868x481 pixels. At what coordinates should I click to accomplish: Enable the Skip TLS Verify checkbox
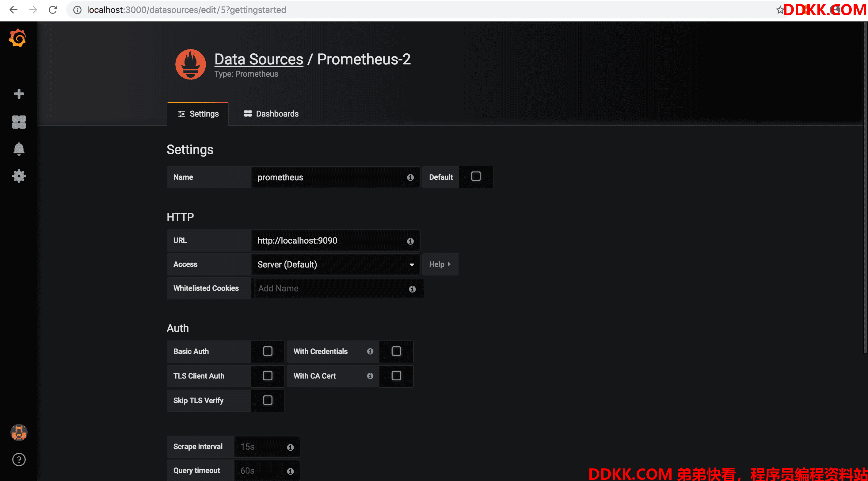[268, 400]
